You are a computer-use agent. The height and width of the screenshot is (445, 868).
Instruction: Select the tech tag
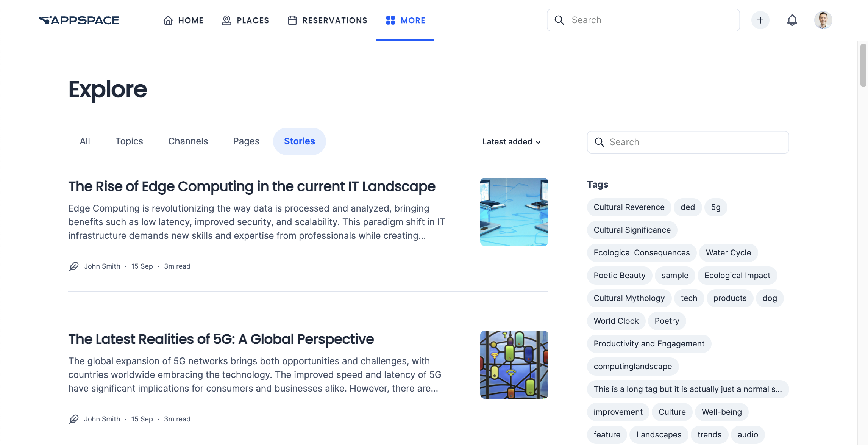[689, 298]
